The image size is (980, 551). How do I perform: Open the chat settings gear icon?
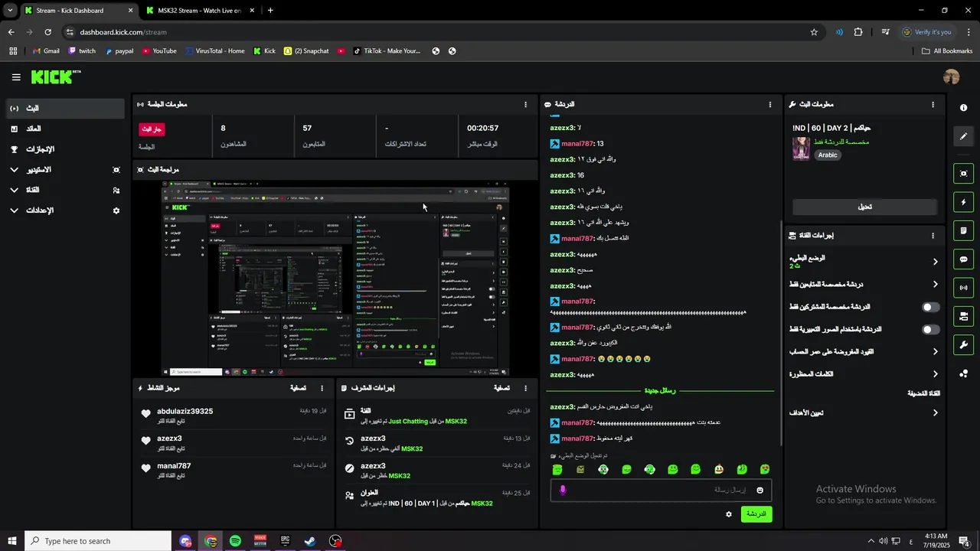click(x=729, y=514)
